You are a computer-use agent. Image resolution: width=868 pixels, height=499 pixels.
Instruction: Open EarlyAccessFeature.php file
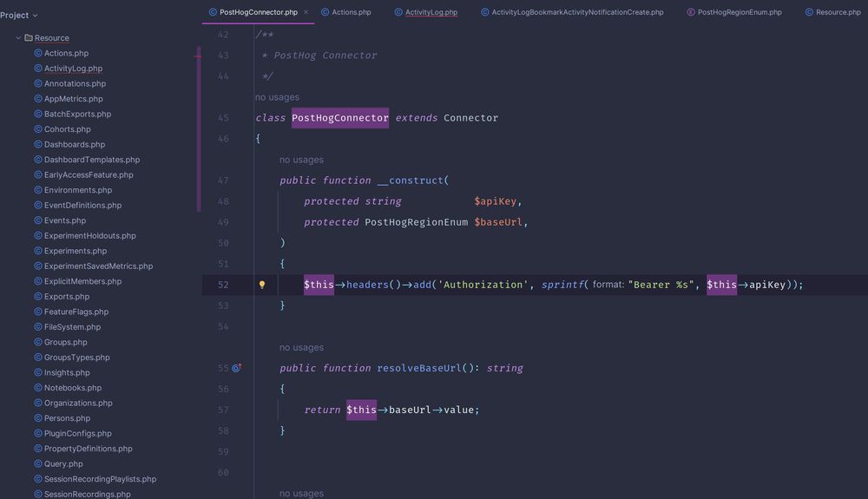point(89,174)
